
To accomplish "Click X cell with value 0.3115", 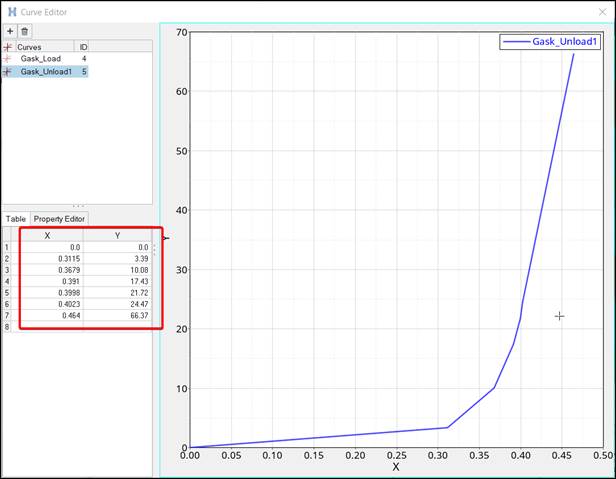I will pos(48,258).
